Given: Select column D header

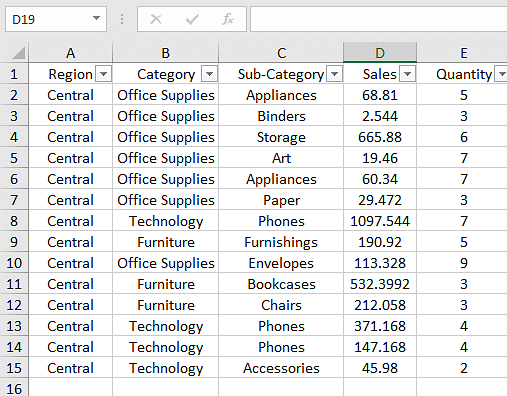Looking at the screenshot, I should tap(380, 53).
